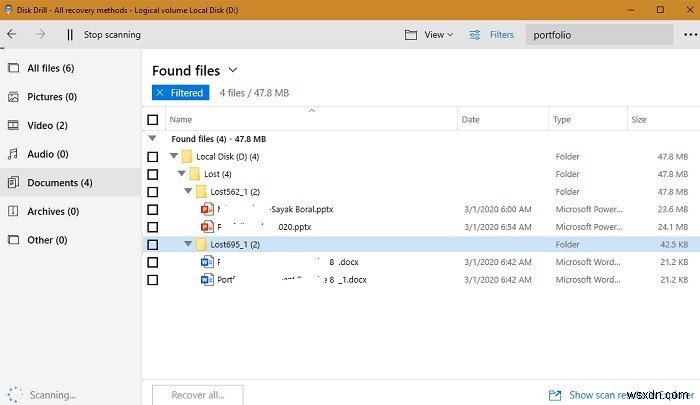Image resolution: width=700 pixels, height=405 pixels.
Task: Check the 8 .docx file checkbox
Action: pyautogui.click(x=153, y=263)
